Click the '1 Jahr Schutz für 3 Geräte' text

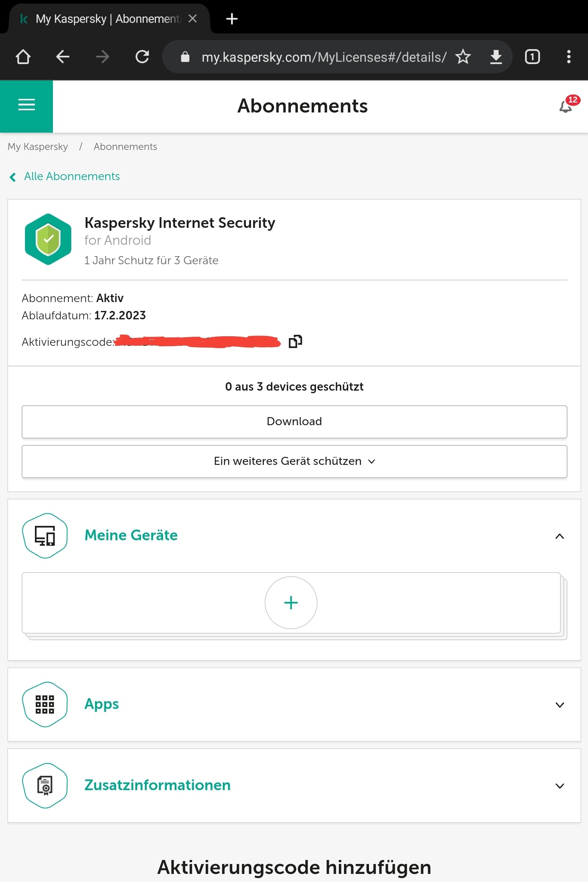(x=151, y=260)
